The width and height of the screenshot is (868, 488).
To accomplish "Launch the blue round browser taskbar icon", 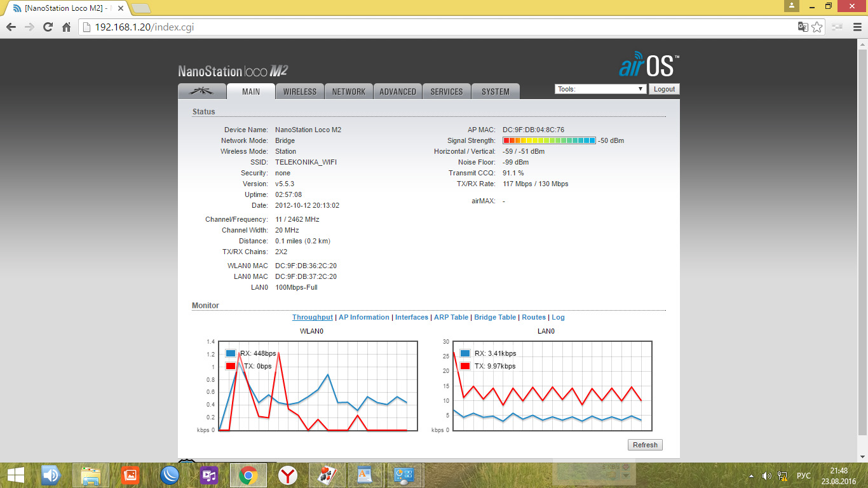I will click(x=170, y=475).
